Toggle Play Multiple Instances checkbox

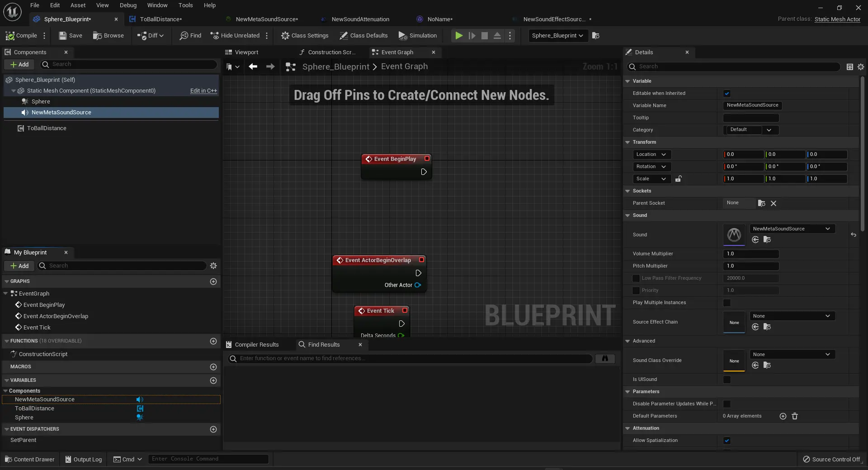point(727,303)
